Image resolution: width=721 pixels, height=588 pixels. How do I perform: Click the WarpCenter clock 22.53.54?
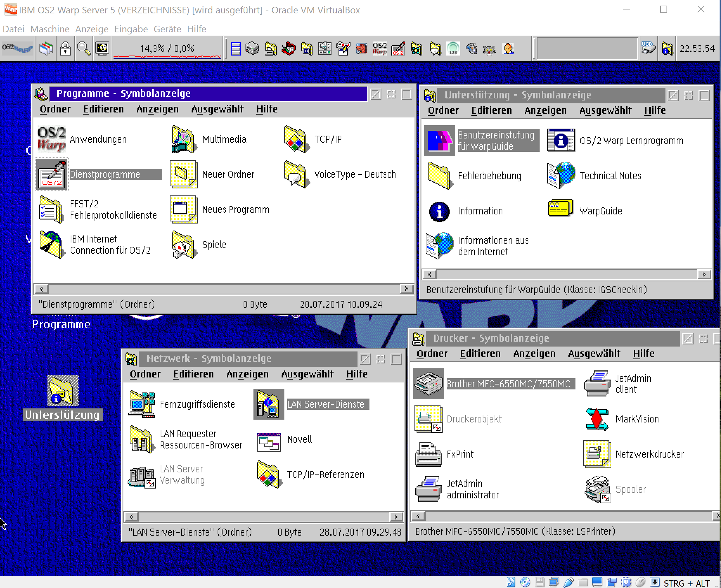point(697,49)
